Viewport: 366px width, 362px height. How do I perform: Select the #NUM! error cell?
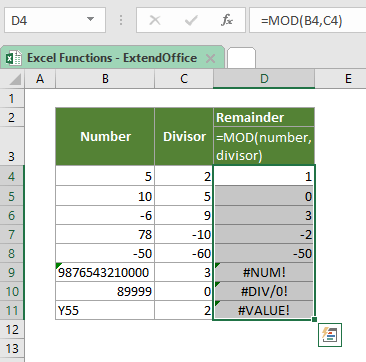click(x=264, y=272)
